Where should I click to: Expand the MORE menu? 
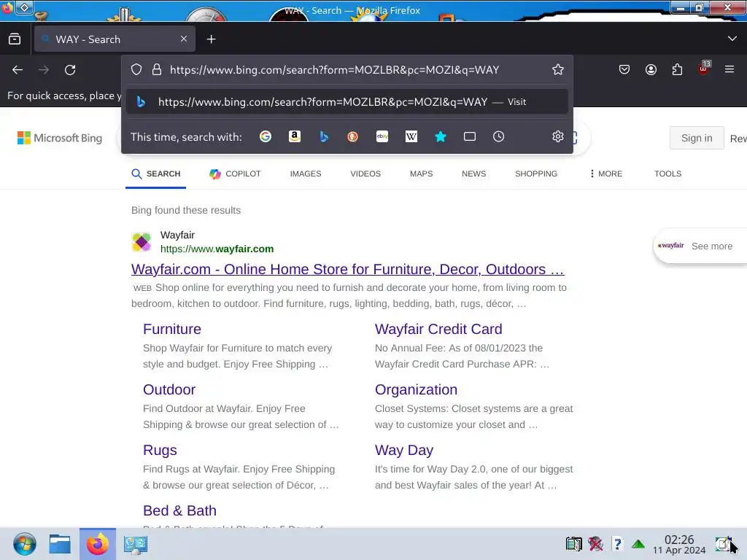[606, 174]
